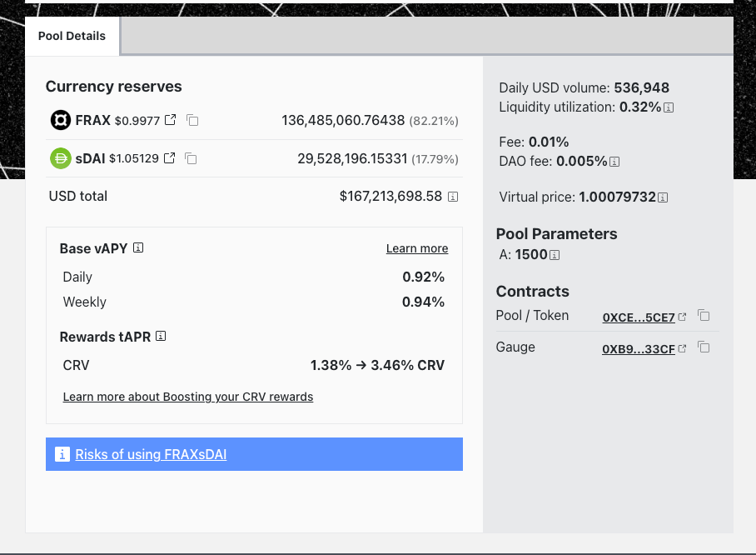Screen dimensions: 756x555
Task: Open FRAX token external link icon
Action: pyautogui.click(x=171, y=120)
